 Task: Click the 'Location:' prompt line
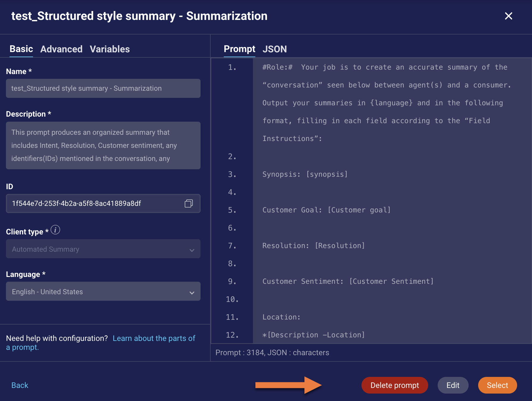coord(281,317)
